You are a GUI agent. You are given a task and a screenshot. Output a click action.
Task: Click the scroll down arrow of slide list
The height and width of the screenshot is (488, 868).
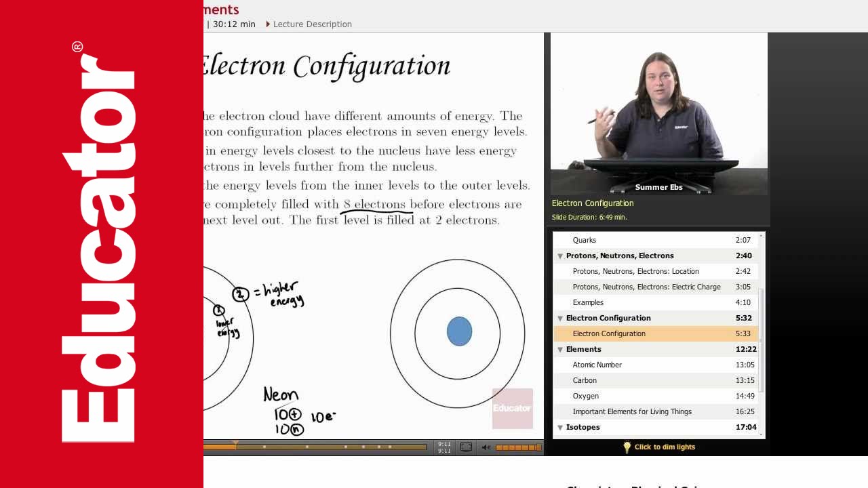pyautogui.click(x=762, y=434)
